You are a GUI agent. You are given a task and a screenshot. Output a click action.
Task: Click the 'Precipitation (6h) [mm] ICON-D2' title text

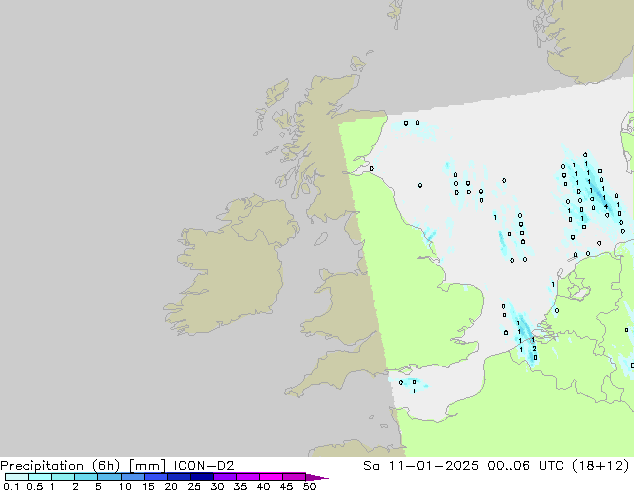tap(117, 466)
